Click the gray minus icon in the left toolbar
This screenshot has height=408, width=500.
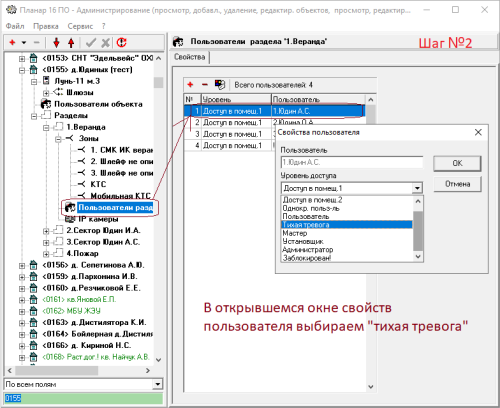37,42
